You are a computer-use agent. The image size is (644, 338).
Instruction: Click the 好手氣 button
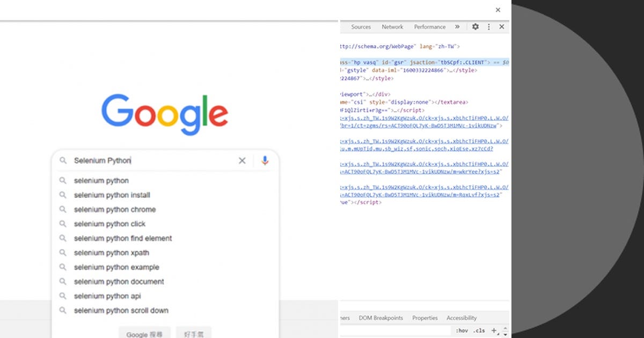[193, 333]
